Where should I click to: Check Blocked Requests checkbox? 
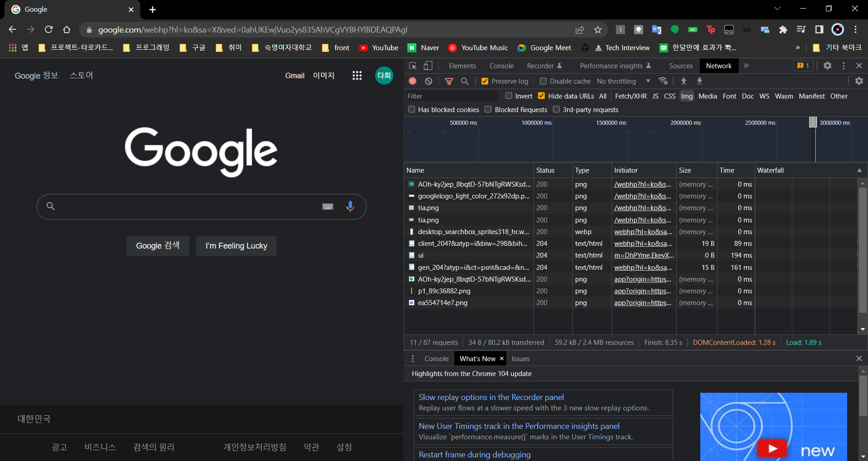click(488, 109)
